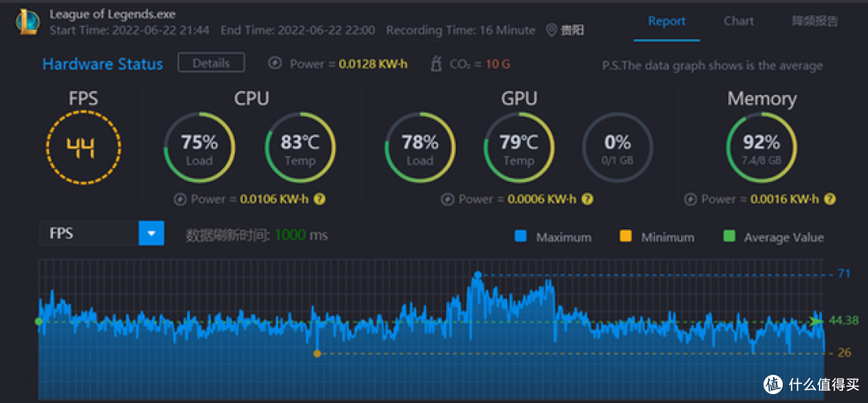Click the power icon next to 0.0128 KW·h
The width and height of the screenshot is (868, 403).
click(x=275, y=64)
